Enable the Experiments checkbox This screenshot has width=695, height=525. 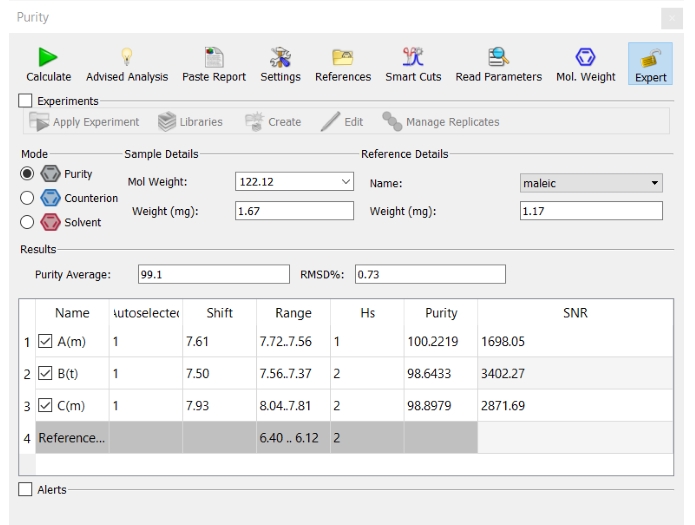(x=26, y=101)
